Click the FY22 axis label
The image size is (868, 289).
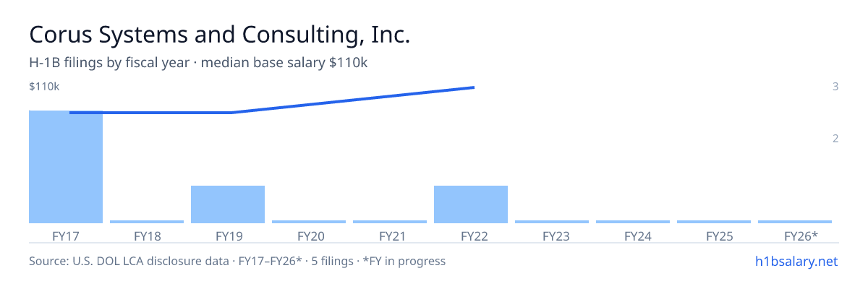coord(471,236)
